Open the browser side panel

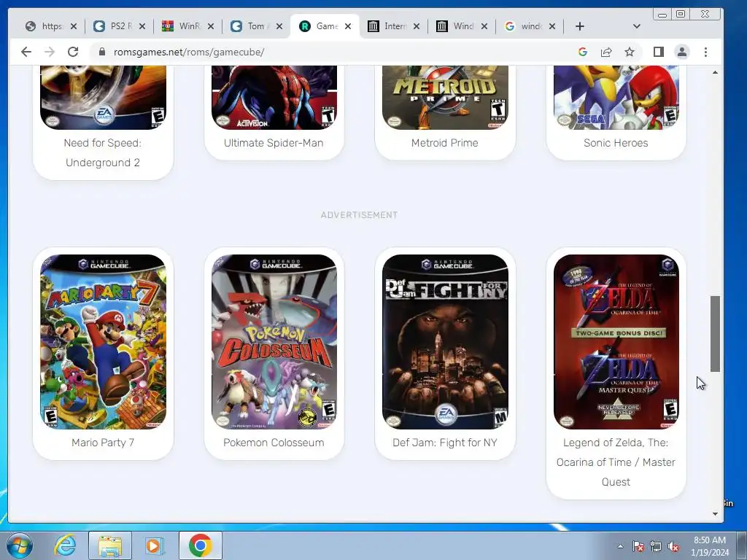(x=659, y=52)
